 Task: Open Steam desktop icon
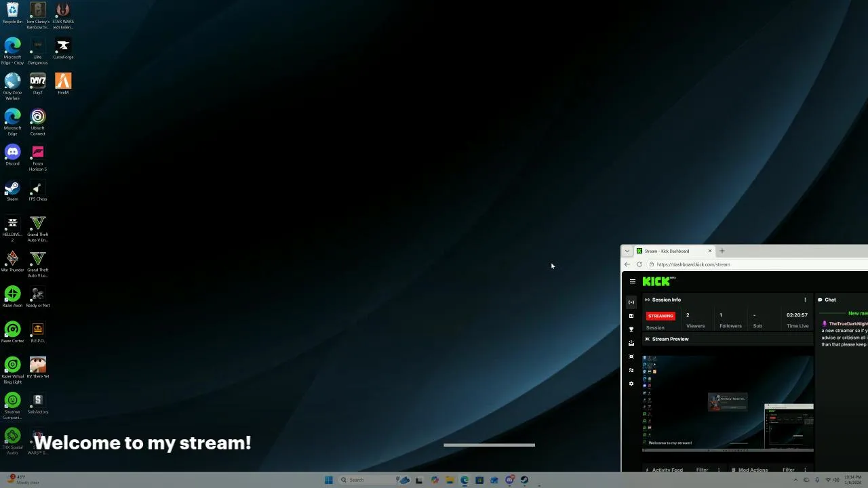tap(12, 190)
